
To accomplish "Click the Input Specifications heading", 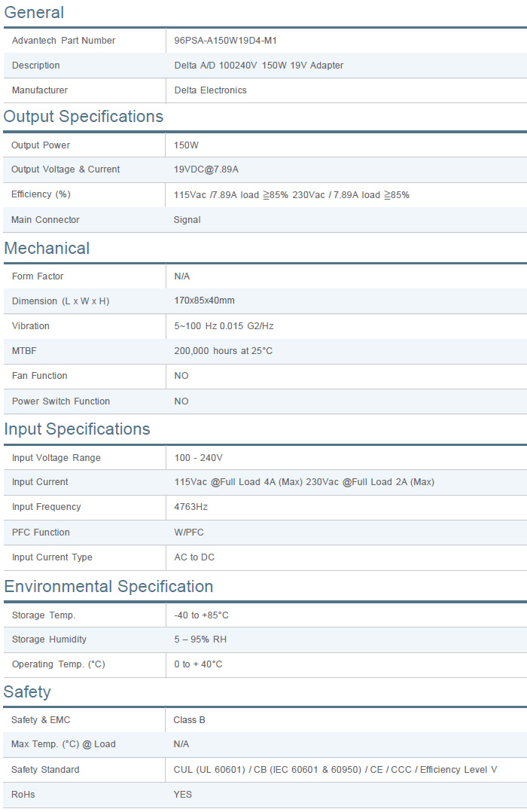I will tap(78, 429).
